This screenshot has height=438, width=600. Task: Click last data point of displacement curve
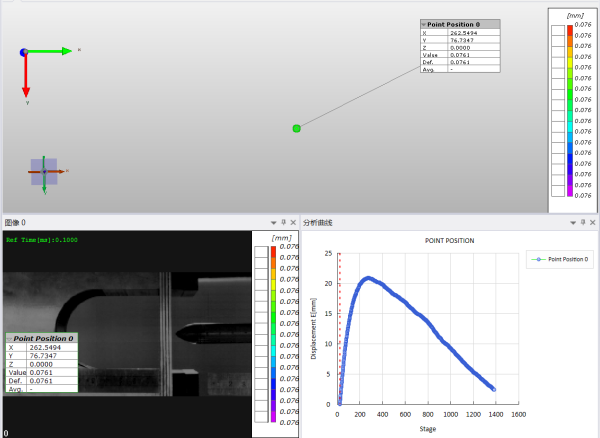coord(494,389)
